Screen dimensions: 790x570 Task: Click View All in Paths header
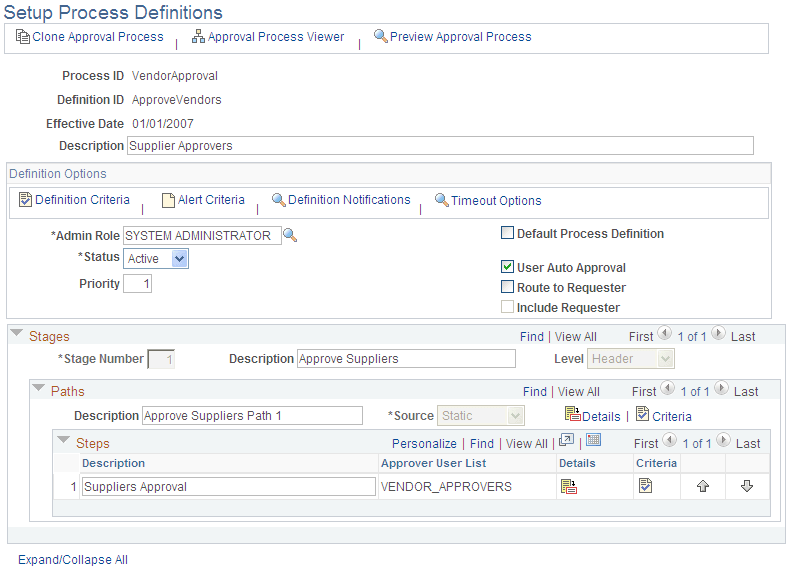pyautogui.click(x=578, y=392)
